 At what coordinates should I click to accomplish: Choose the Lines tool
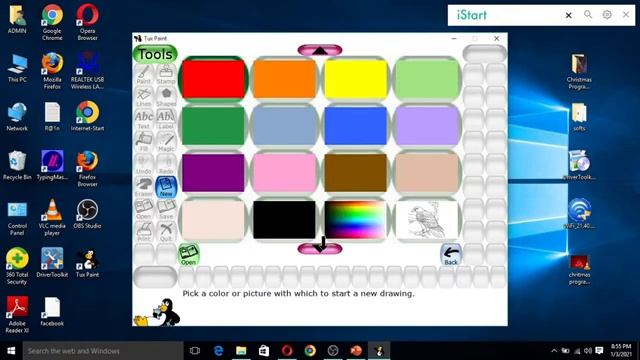144,97
